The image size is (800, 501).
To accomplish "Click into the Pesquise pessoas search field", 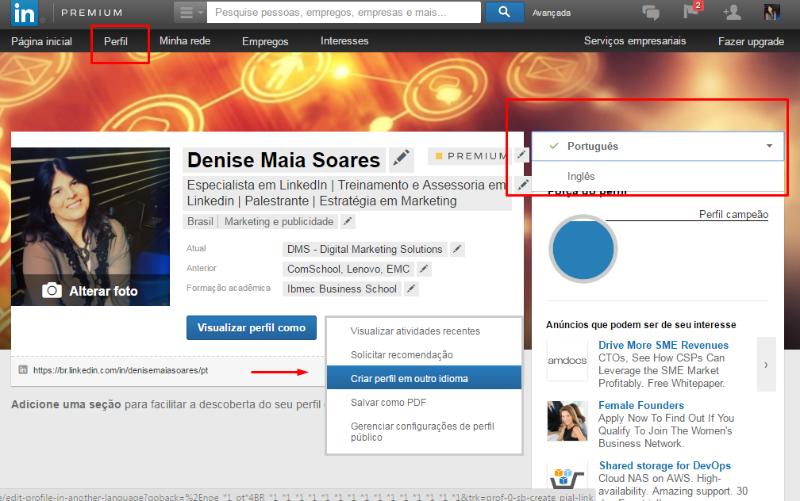I will tap(344, 12).
